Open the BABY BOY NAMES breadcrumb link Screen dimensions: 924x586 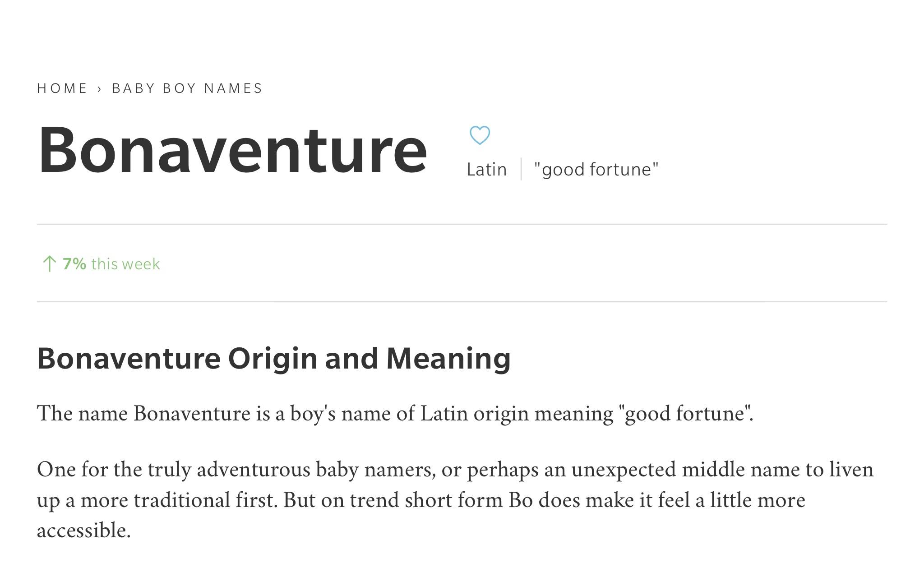(x=187, y=88)
